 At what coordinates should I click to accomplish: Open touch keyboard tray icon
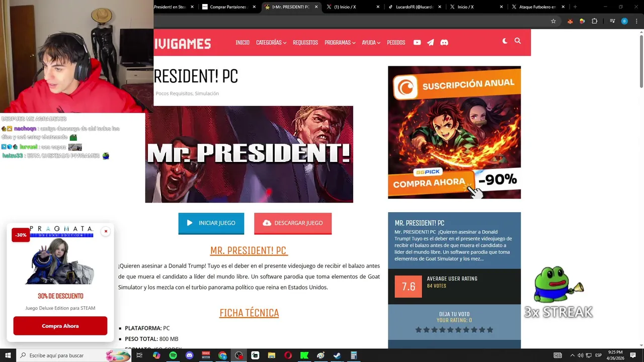tap(557, 355)
